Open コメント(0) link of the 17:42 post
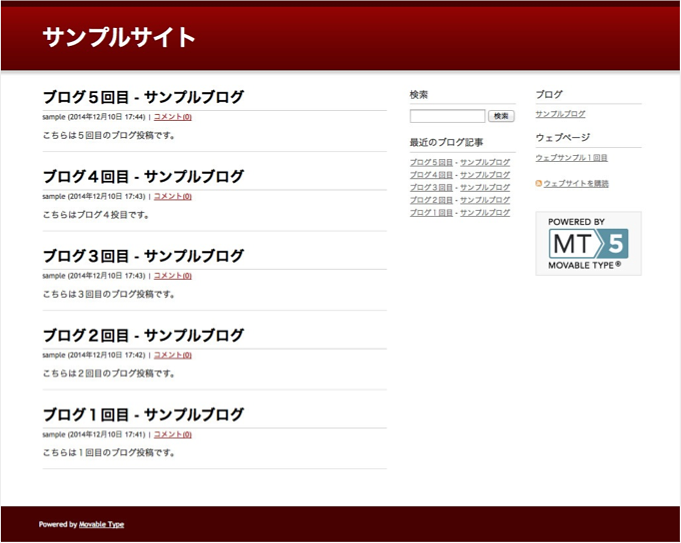Viewport: 681px width, 543px height. 173,355
